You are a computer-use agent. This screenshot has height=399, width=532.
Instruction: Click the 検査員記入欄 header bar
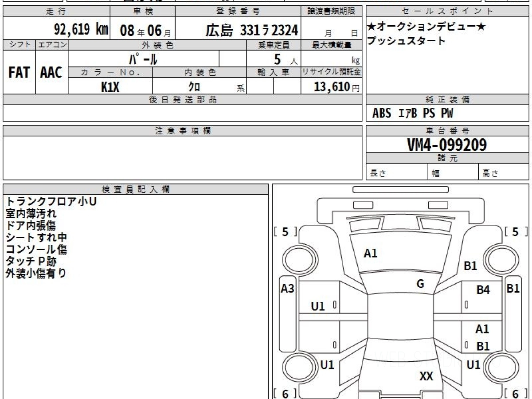point(136,189)
